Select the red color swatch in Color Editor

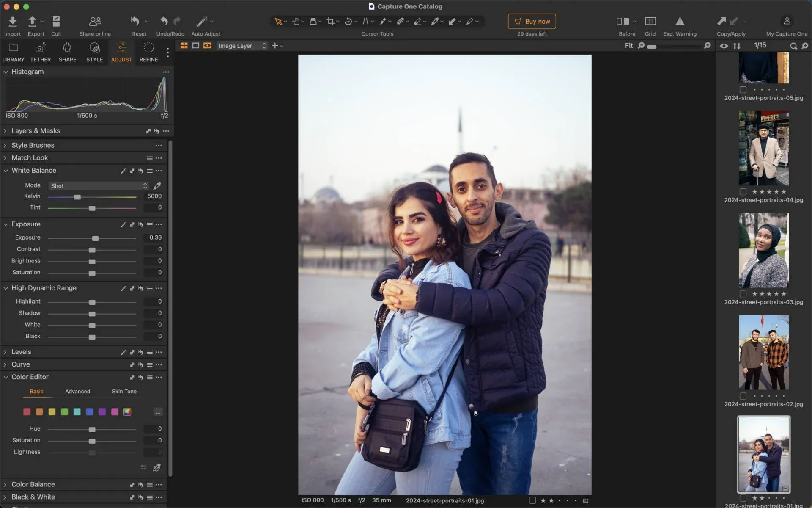coord(27,411)
